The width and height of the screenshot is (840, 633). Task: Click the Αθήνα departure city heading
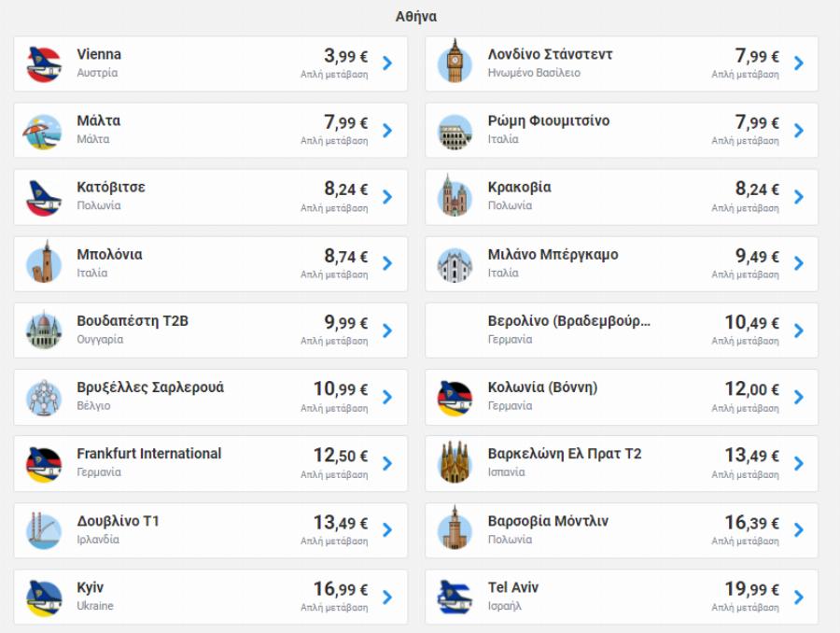coord(416,17)
